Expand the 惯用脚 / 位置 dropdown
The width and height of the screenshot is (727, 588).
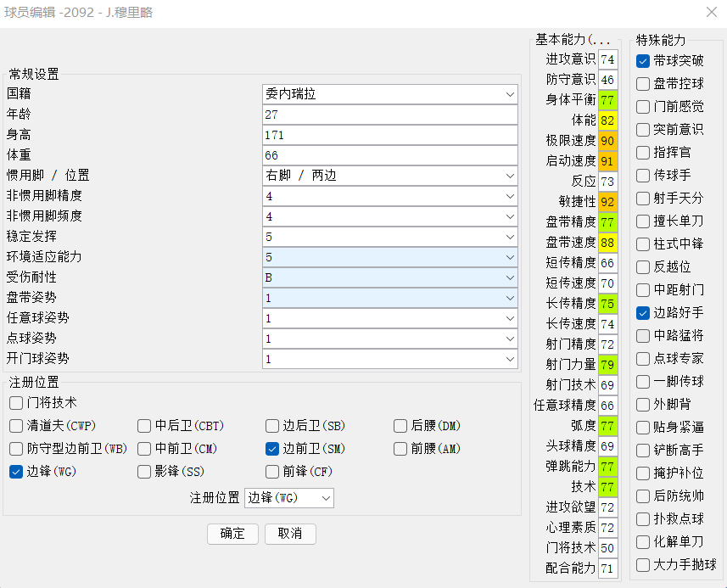coord(390,176)
